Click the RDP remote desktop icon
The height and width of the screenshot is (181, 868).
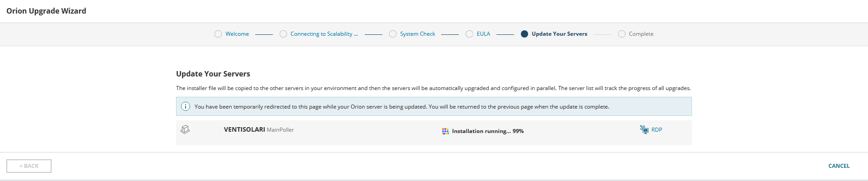click(x=644, y=129)
